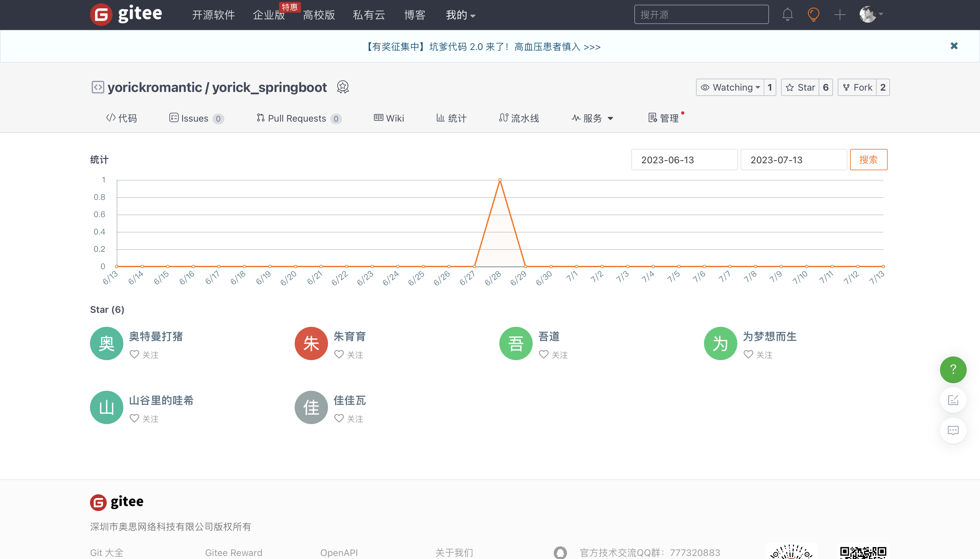980x559 pixels.
Task: Click the plus create icon
Action: tap(840, 15)
